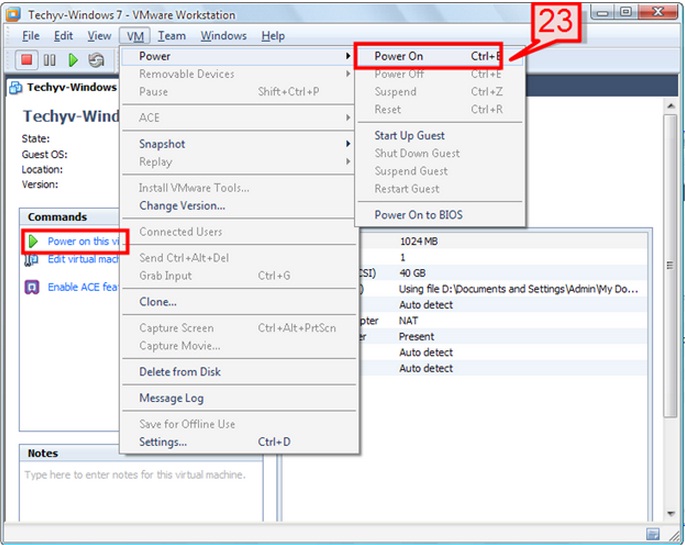Click the red Power Off toolbar button
Image resolution: width=685 pixels, height=545 pixels.
27,59
